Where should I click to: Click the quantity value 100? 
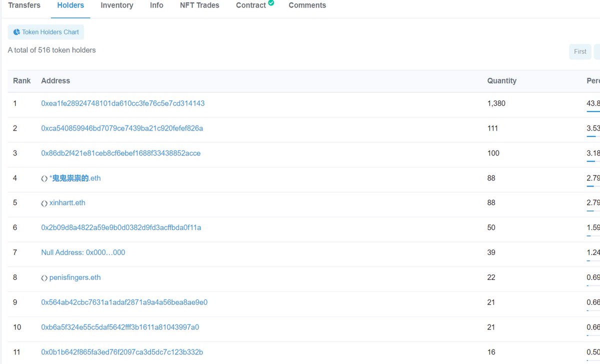493,153
